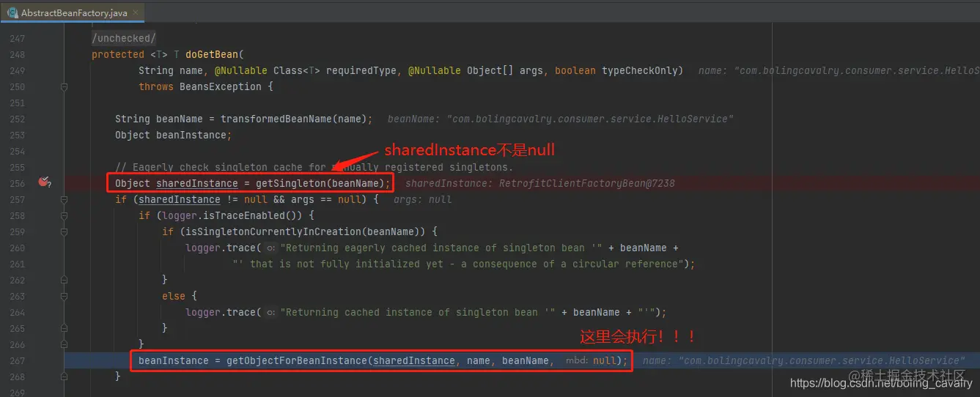Click the requiredType parameter
Image resolution: width=980 pixels, height=397 pixels.
(x=361, y=70)
